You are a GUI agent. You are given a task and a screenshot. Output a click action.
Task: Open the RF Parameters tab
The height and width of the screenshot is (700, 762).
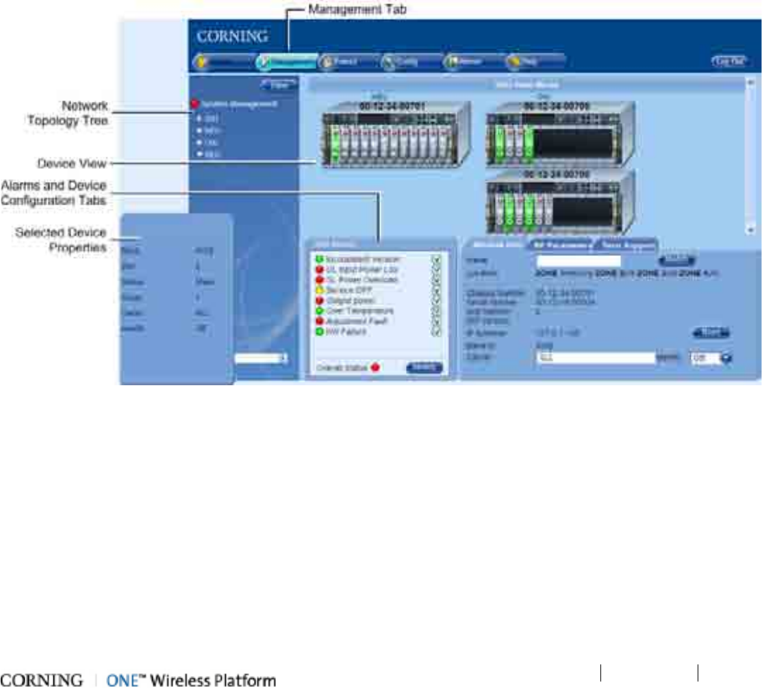point(561,244)
